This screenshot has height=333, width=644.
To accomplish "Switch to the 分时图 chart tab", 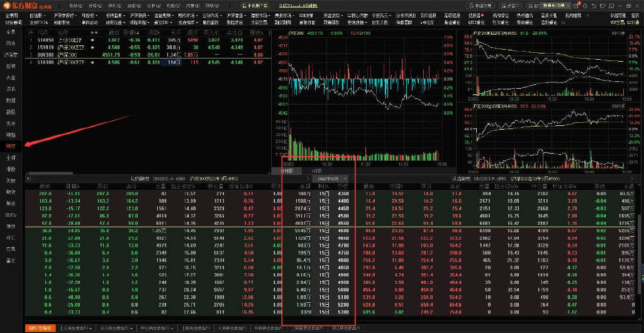I will [287, 170].
